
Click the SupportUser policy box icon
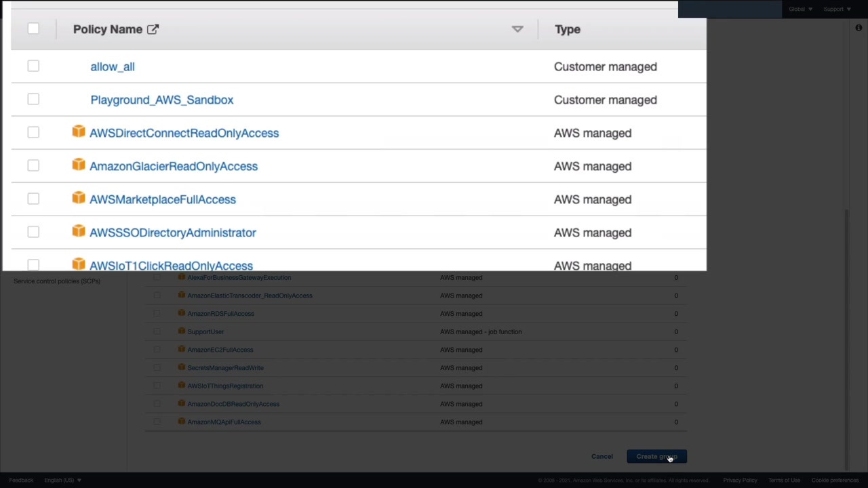tap(182, 331)
